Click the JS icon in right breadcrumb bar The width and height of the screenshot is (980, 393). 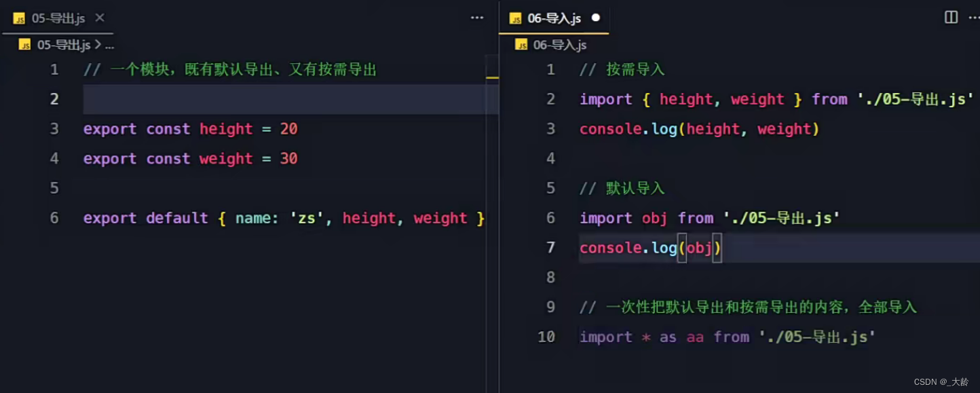tap(521, 43)
